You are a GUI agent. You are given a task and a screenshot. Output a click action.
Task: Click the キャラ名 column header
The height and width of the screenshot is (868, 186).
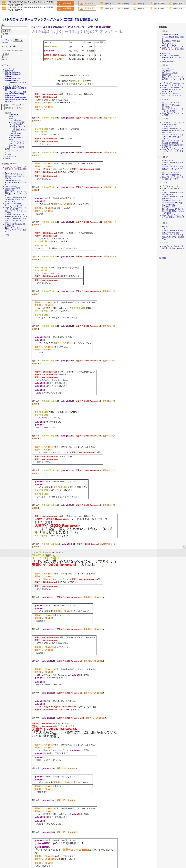tap(56, 42)
